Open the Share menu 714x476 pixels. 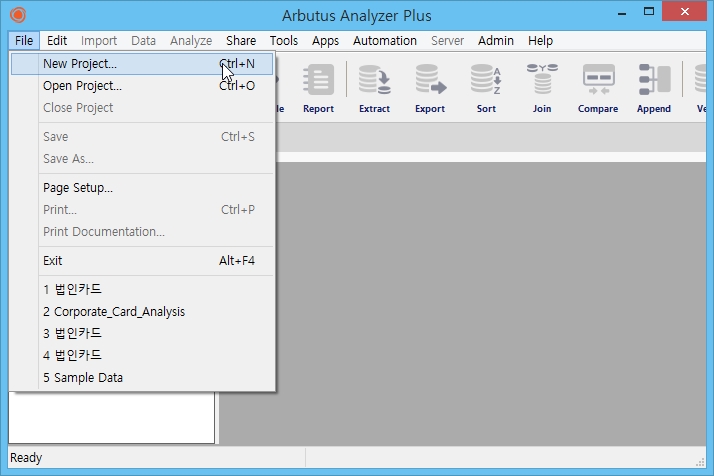point(241,41)
